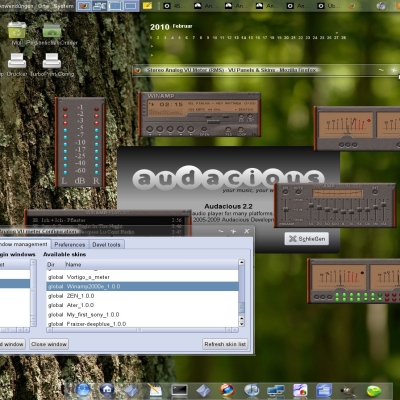Click the Refresh skin list button
Image resolution: width=400 pixels, height=400 pixels.
pos(225,344)
